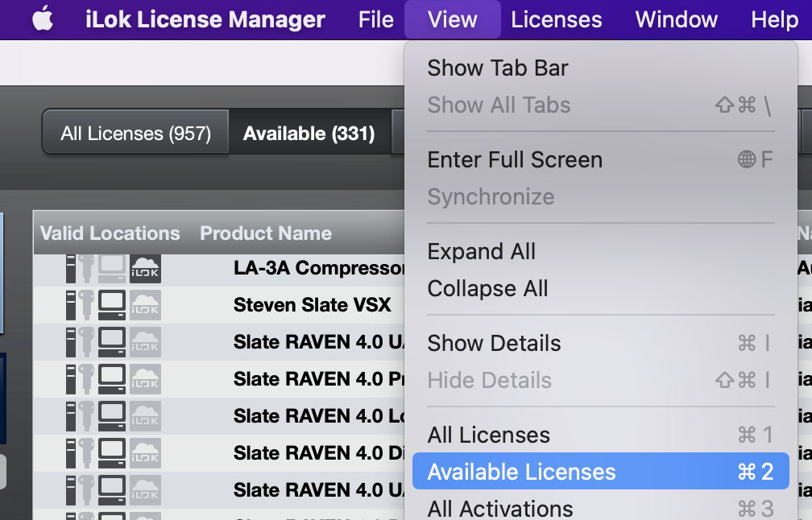Select the Slate RAVEN 4.0 Lo license

point(219,416)
